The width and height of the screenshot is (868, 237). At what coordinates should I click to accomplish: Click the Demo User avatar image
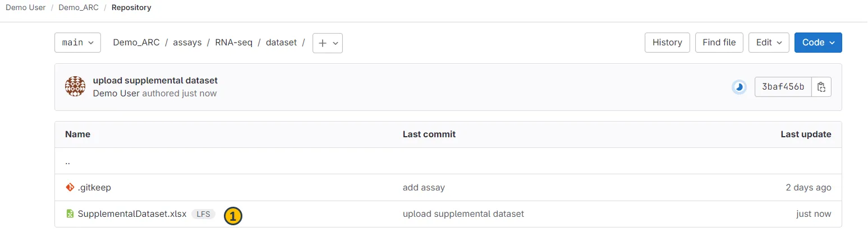(75, 87)
